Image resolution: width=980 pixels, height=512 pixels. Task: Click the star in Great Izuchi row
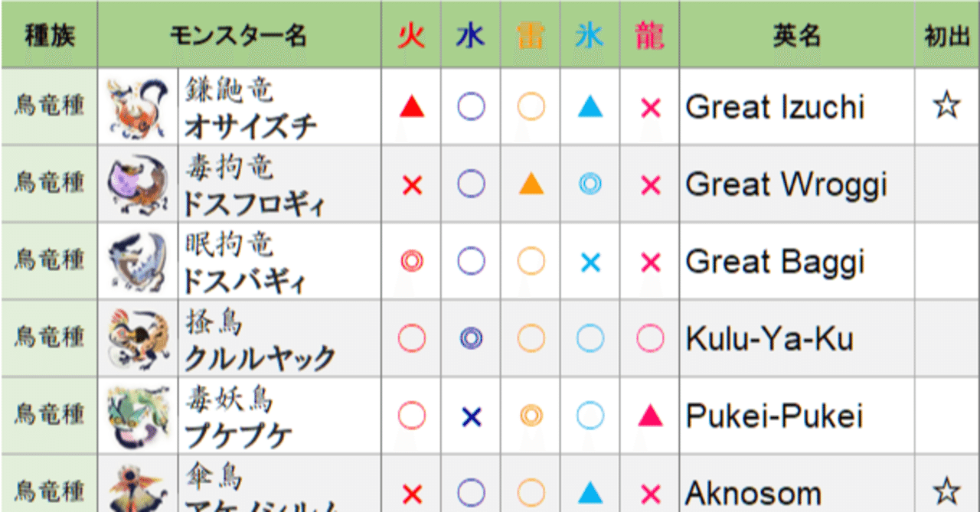[x=947, y=107]
